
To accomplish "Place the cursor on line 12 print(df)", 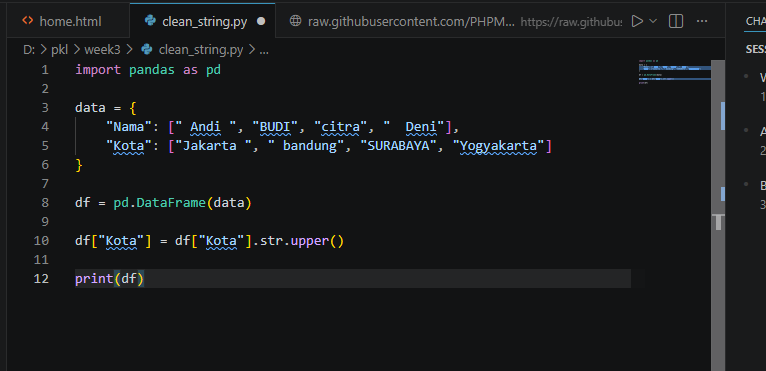I will tap(109, 279).
